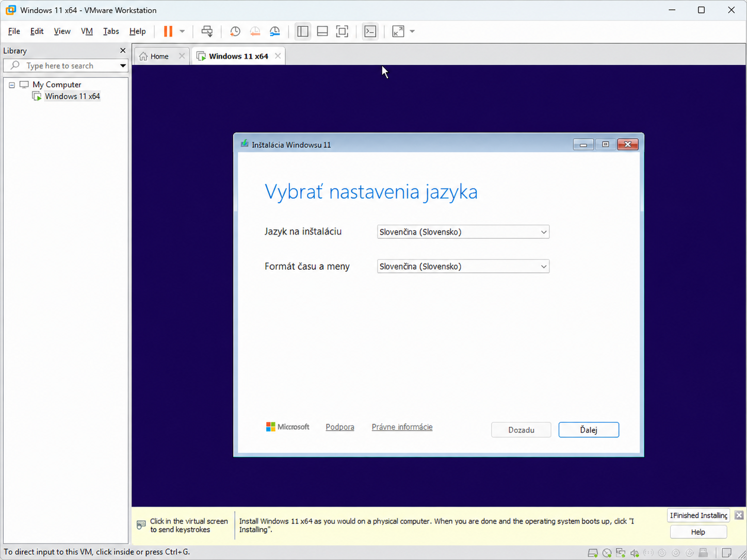This screenshot has width=747, height=560.
Task: Click the Ďalej button
Action: click(589, 430)
